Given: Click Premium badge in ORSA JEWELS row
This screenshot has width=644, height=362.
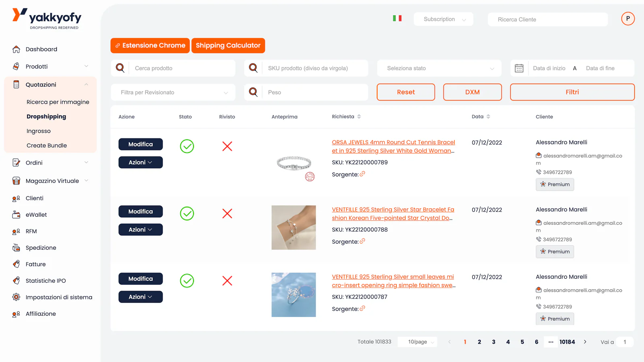Looking at the screenshot, I should click(x=555, y=184).
